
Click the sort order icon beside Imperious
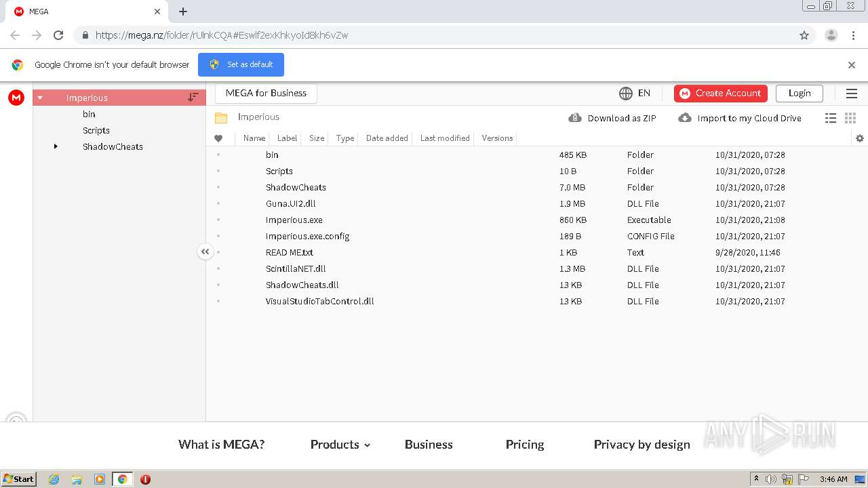pyautogui.click(x=193, y=98)
